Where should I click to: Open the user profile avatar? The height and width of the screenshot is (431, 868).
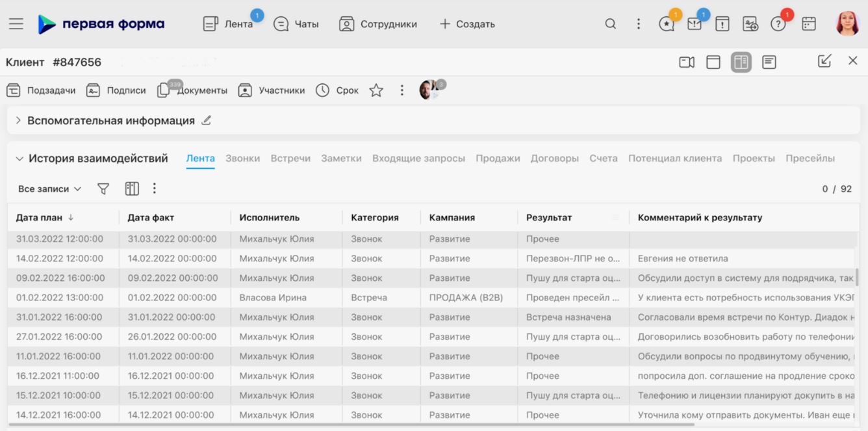point(848,24)
